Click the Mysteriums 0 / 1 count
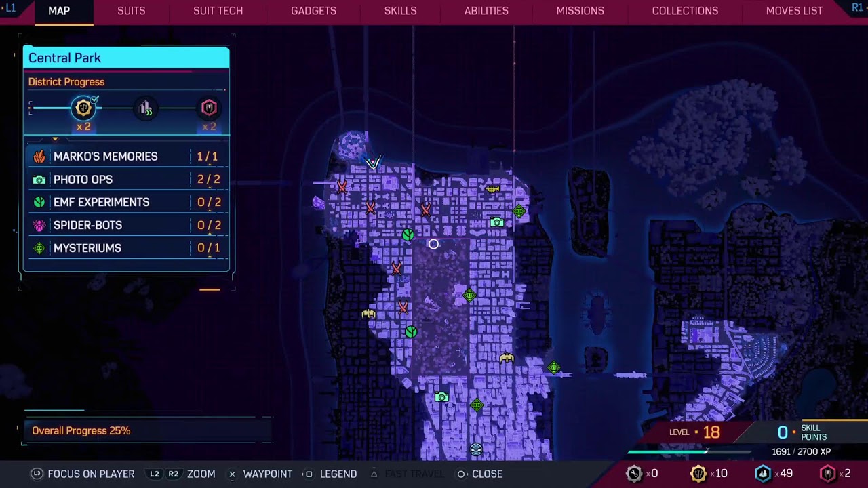The image size is (868, 488). (208, 248)
